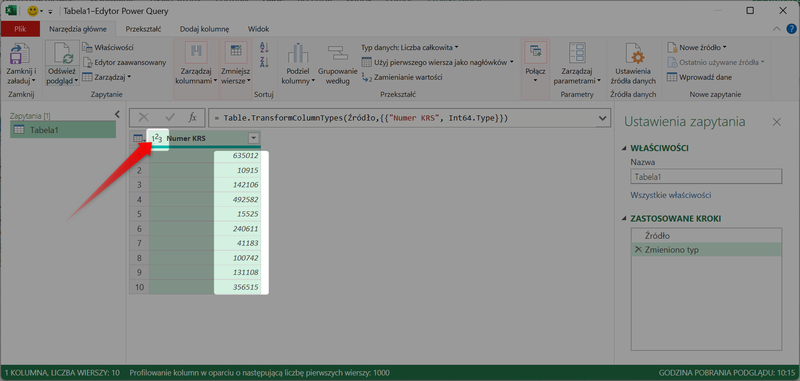Collapse the Zapytania pane with the chevron

(117, 114)
